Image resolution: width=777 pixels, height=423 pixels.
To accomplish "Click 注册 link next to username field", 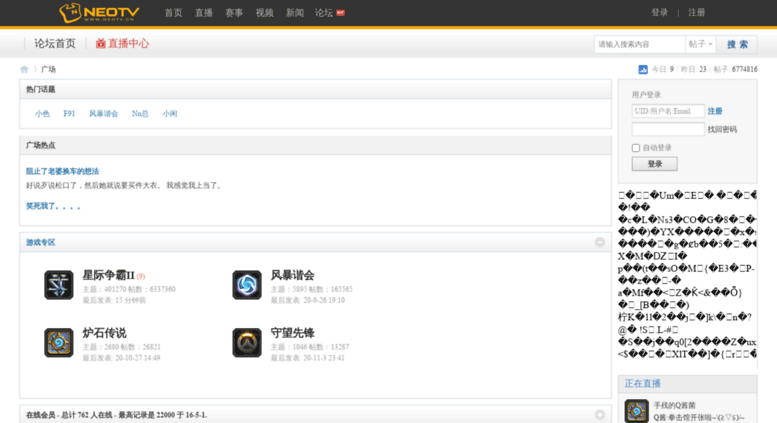I will [715, 111].
